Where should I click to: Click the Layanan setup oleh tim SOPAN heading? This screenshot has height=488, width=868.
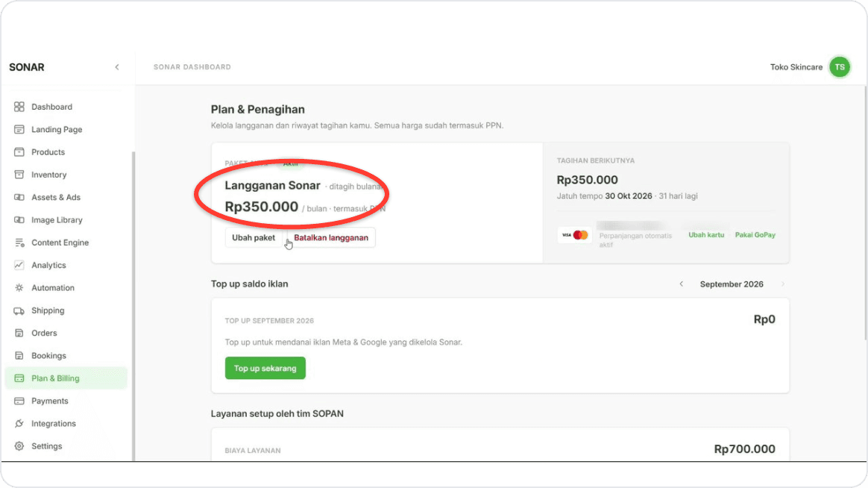click(277, 414)
